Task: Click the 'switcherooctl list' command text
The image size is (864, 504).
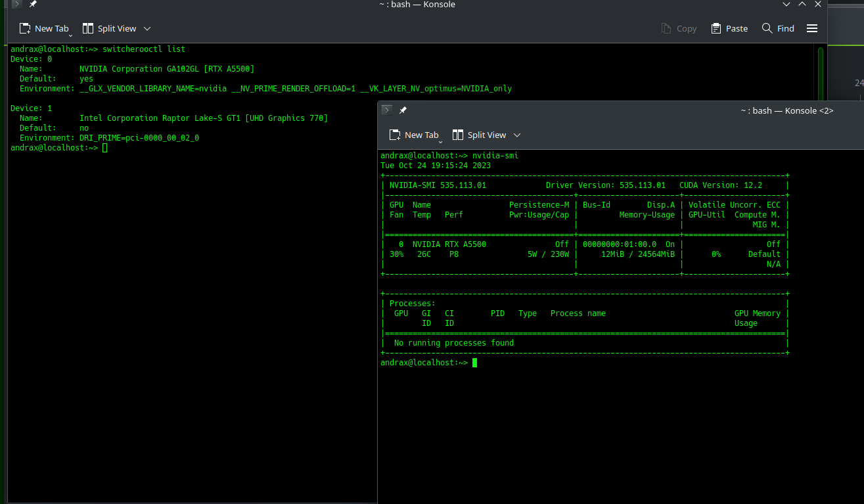Action: (x=144, y=49)
